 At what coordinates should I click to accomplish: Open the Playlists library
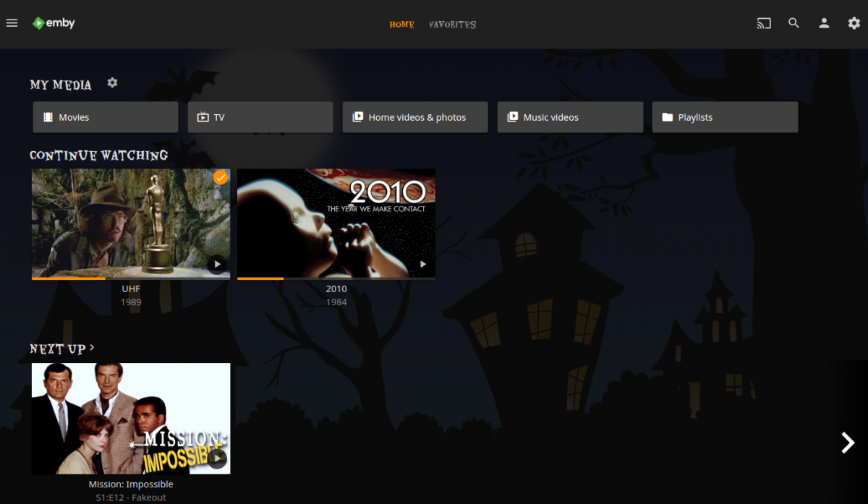(725, 117)
